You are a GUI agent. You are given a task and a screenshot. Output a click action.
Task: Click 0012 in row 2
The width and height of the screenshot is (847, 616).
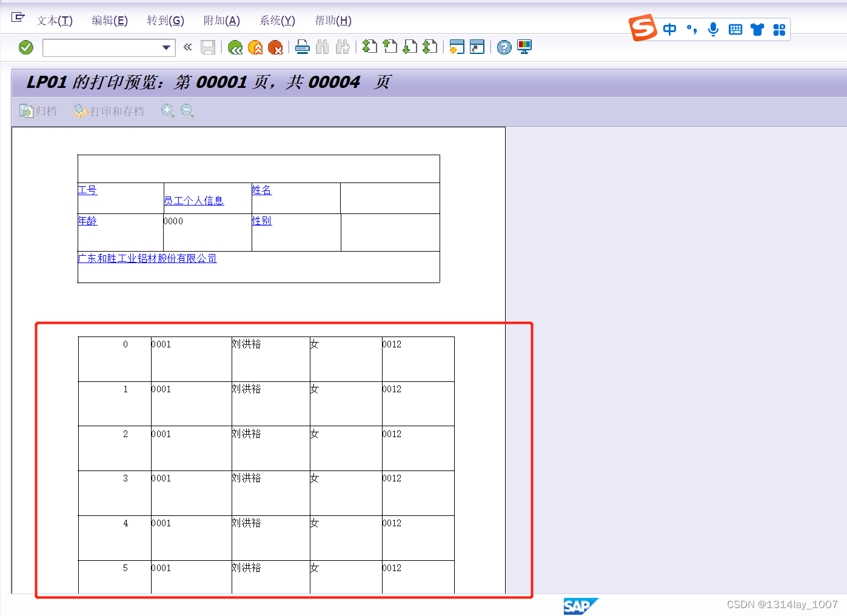point(392,434)
